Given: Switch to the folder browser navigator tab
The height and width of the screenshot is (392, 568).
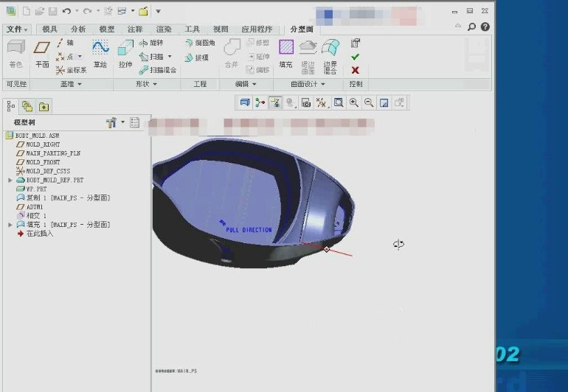Looking at the screenshot, I should (x=27, y=106).
